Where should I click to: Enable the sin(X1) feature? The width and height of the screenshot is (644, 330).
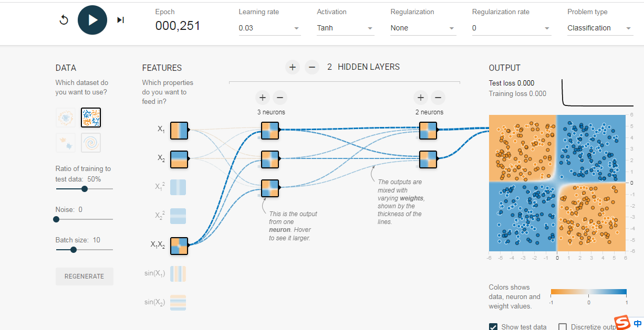click(178, 274)
